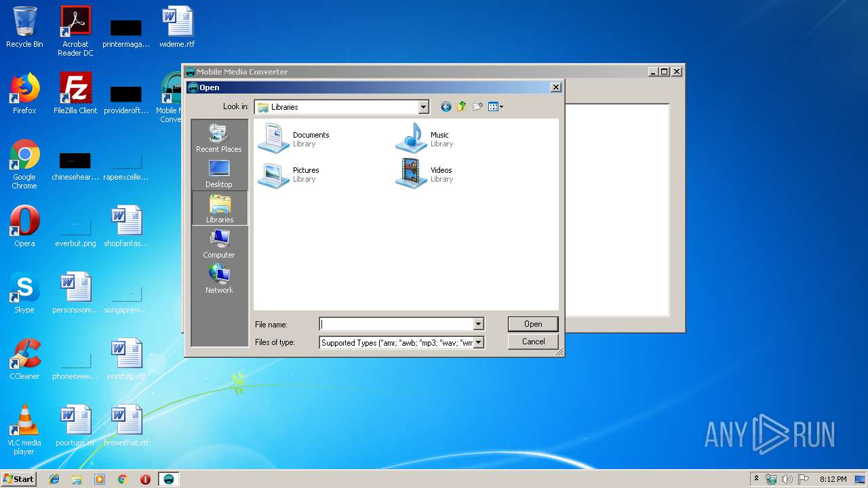Select the Opera desktop shortcut

24,226
